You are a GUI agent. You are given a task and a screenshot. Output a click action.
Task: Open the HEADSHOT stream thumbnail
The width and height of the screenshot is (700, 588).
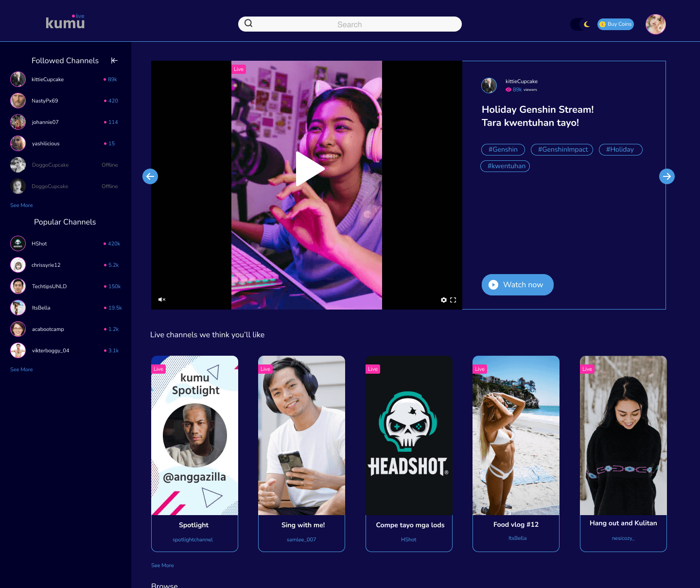(409, 435)
